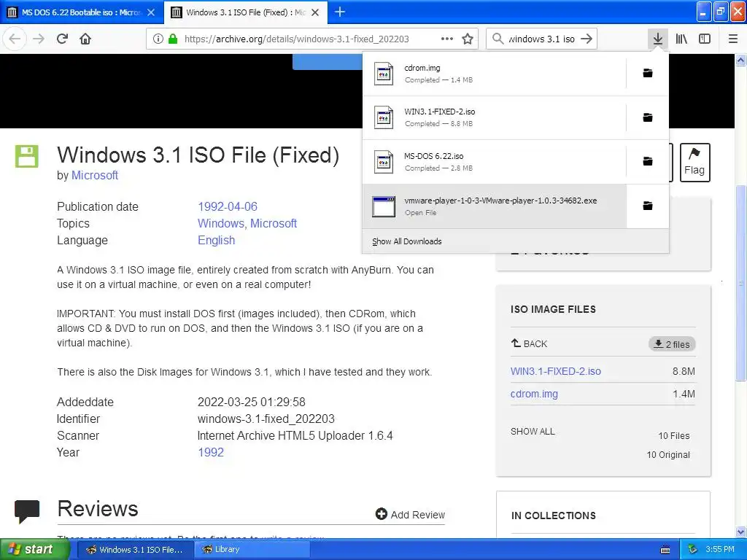Open the English language link
Viewport: 747px width, 560px height.
click(216, 240)
